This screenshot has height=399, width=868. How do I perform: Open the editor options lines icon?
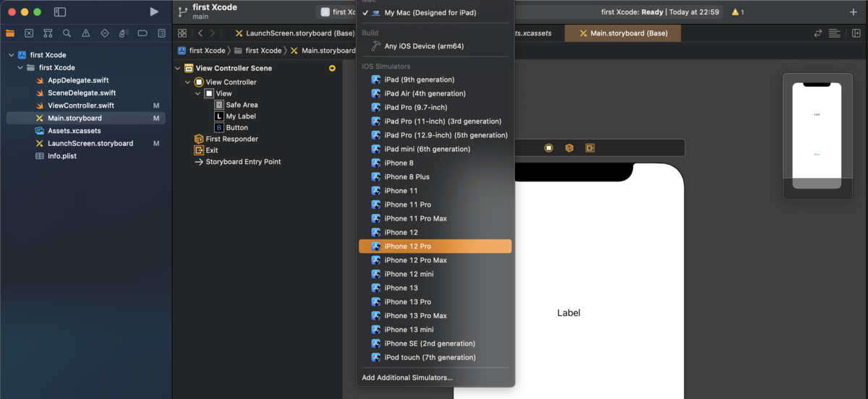click(x=834, y=33)
